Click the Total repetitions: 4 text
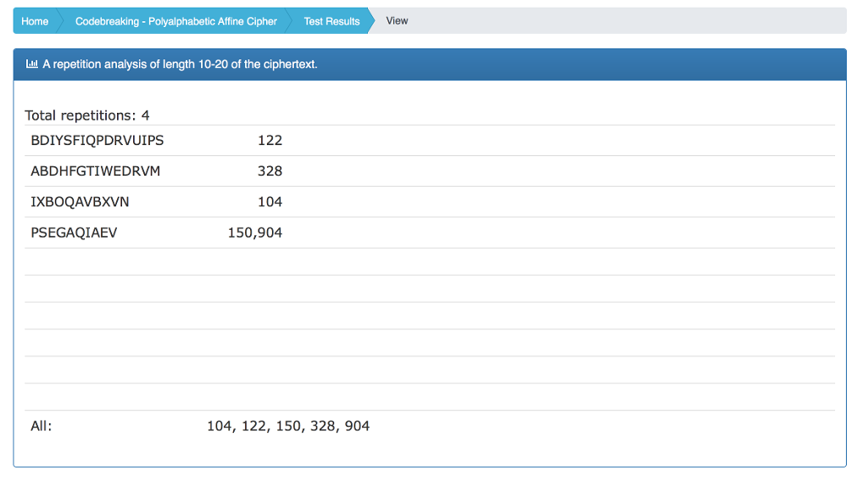 87,115
